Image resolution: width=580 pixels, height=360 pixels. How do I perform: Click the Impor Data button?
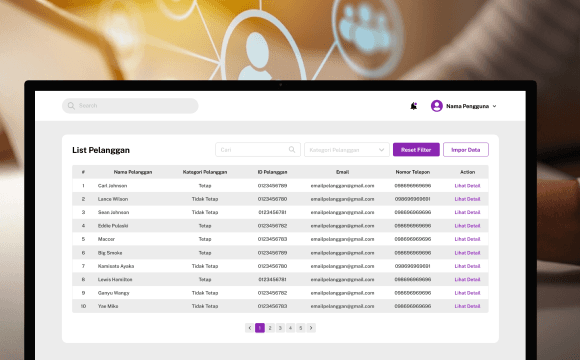(x=466, y=150)
